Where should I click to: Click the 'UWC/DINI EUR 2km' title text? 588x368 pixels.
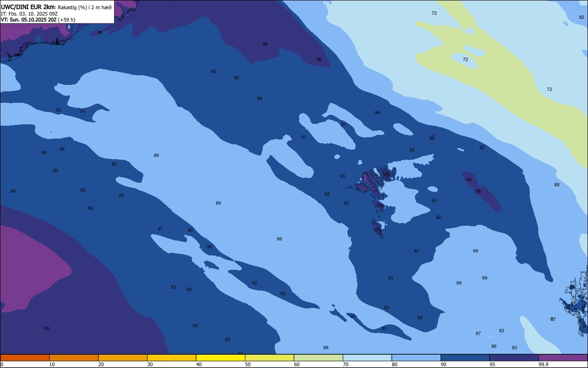point(28,7)
